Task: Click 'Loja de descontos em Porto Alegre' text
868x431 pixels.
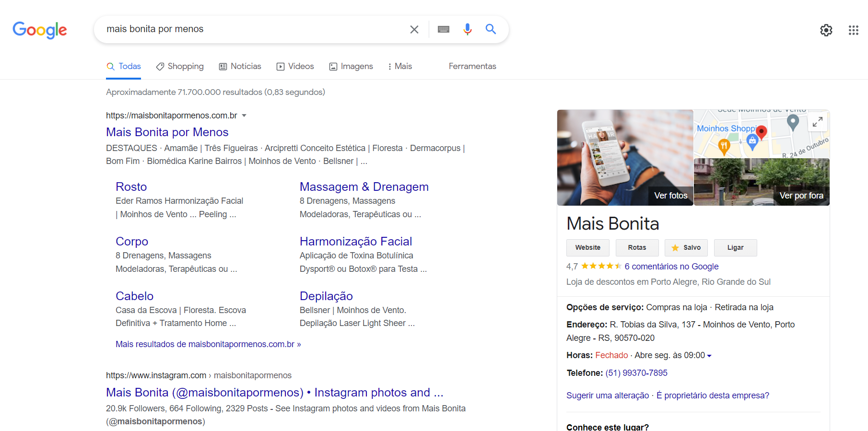Action: (669, 282)
